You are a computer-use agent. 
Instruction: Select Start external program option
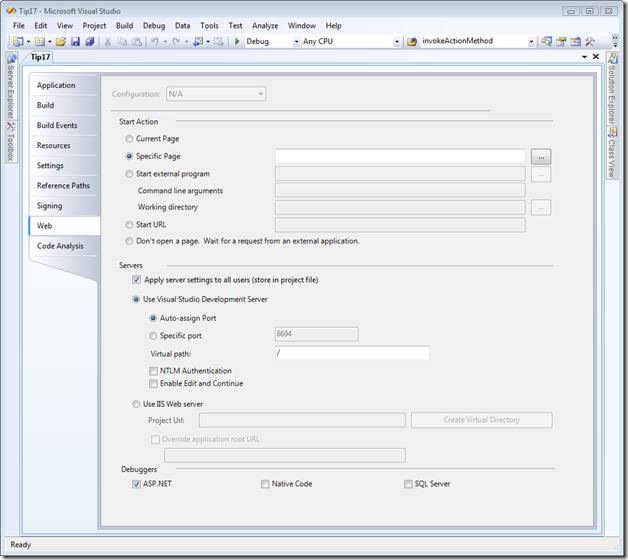point(129,174)
